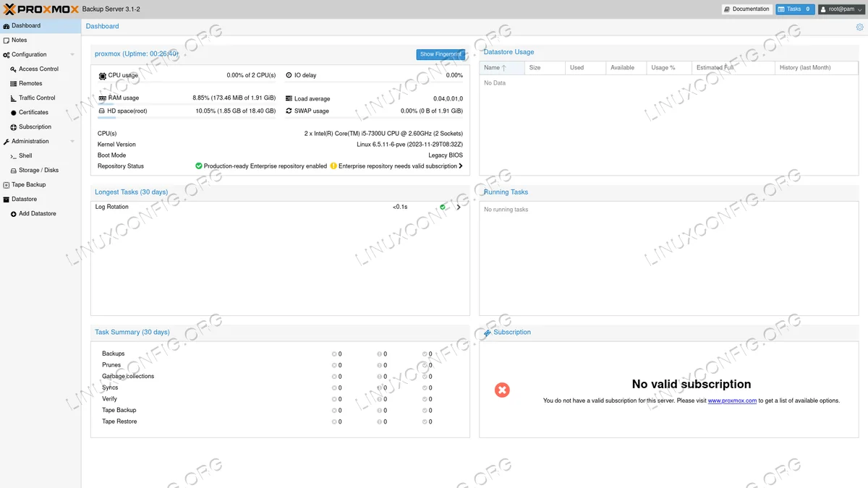Open dashboard settings gear icon

pyautogui.click(x=859, y=27)
